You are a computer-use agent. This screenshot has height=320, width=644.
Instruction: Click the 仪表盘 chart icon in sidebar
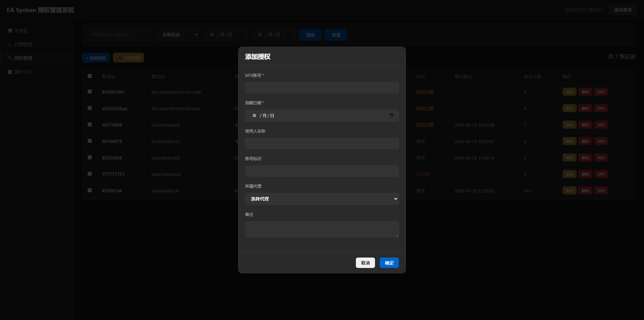point(10,31)
